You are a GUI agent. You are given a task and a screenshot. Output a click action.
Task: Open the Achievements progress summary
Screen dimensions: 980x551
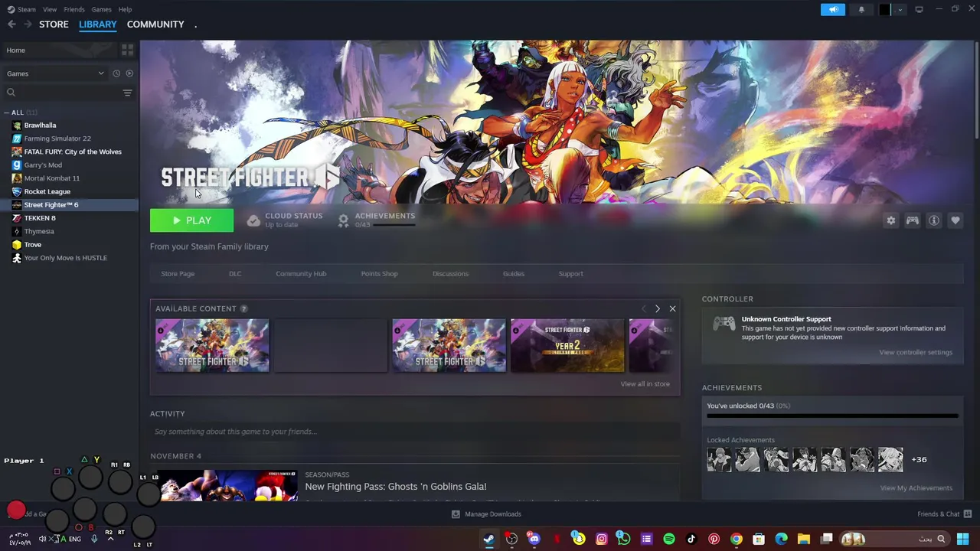click(x=377, y=220)
